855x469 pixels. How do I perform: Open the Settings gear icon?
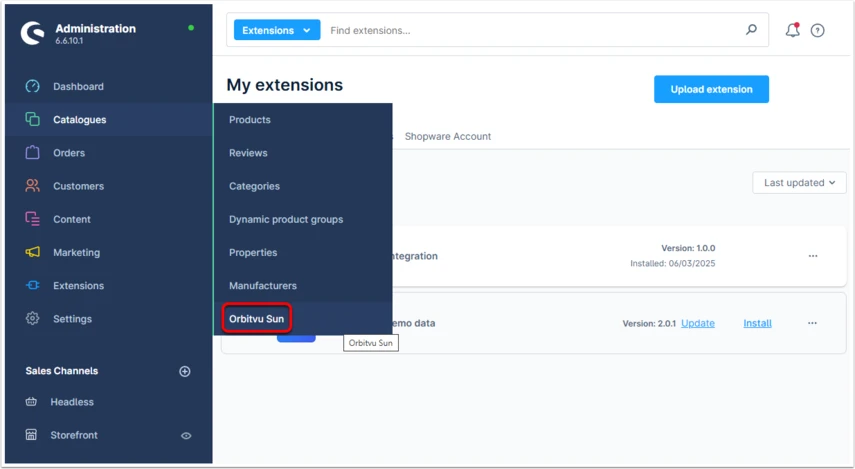33,318
